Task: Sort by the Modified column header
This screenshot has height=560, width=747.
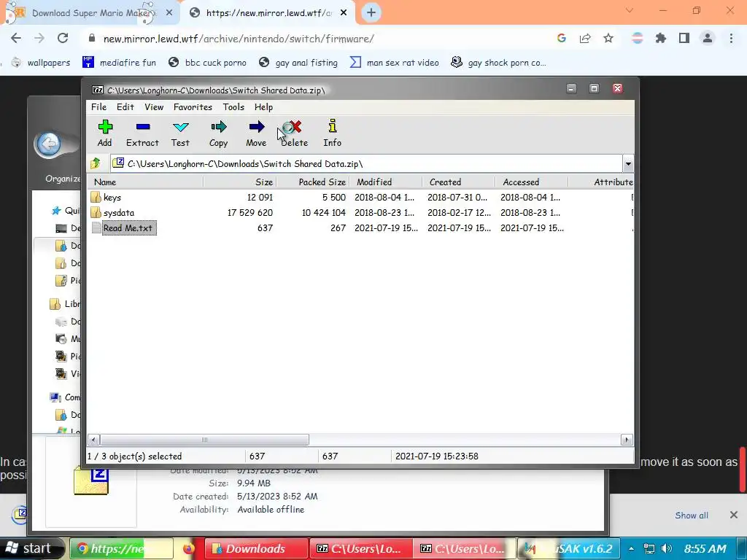Action: (386, 182)
